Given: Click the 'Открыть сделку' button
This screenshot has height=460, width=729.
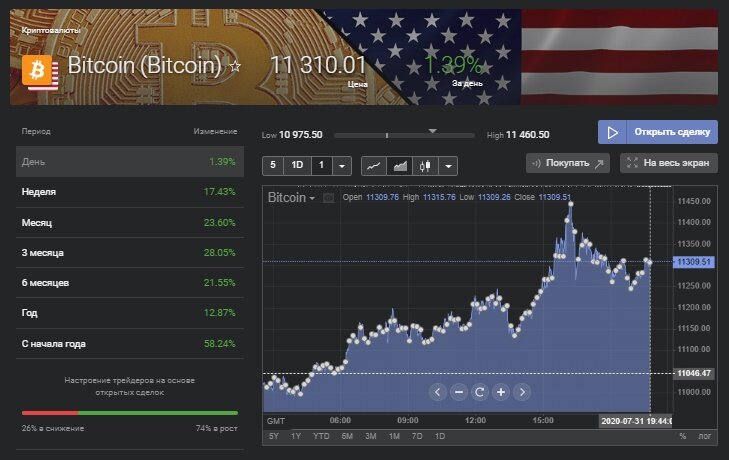Looking at the screenshot, I should point(657,133).
